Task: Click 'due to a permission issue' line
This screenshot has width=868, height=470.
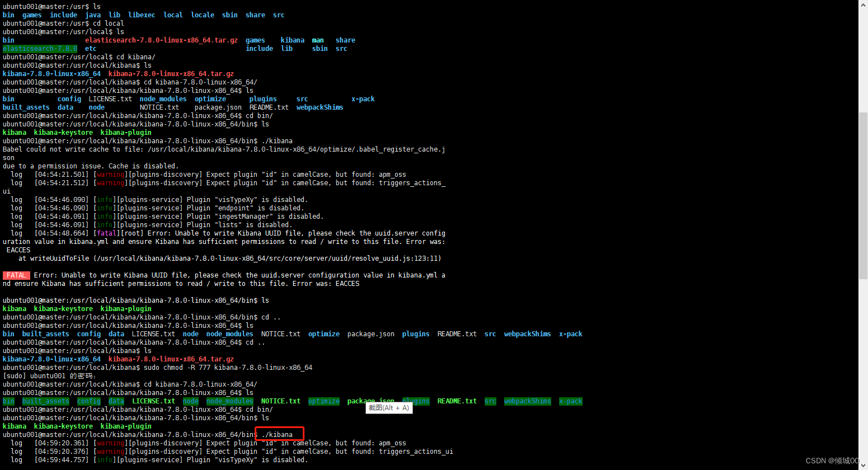Action: click(x=91, y=166)
